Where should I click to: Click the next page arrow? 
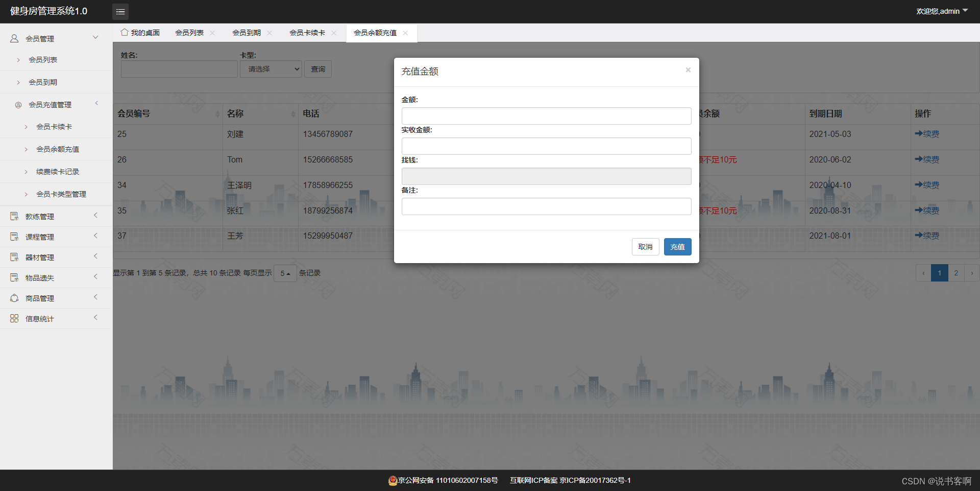[972, 273]
